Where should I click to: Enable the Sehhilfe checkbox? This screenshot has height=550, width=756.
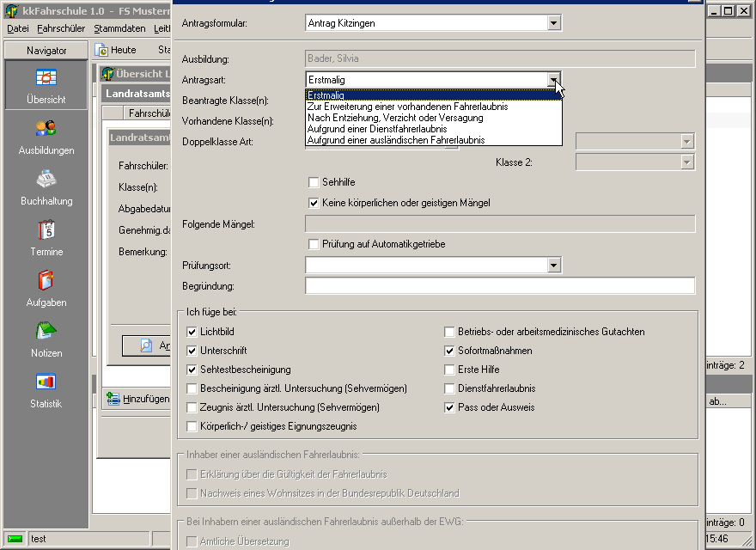pyautogui.click(x=314, y=182)
